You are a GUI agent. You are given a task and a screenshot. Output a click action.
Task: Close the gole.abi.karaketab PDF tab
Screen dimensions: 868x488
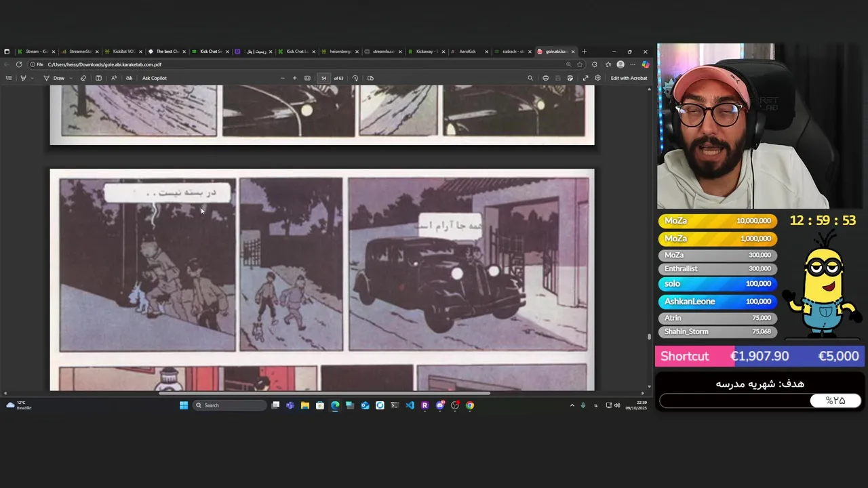click(x=573, y=52)
